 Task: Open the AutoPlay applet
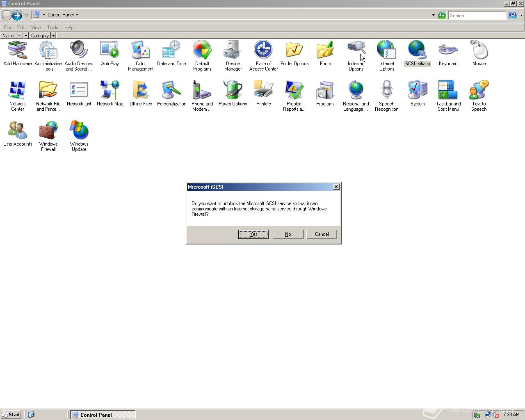pos(110,53)
